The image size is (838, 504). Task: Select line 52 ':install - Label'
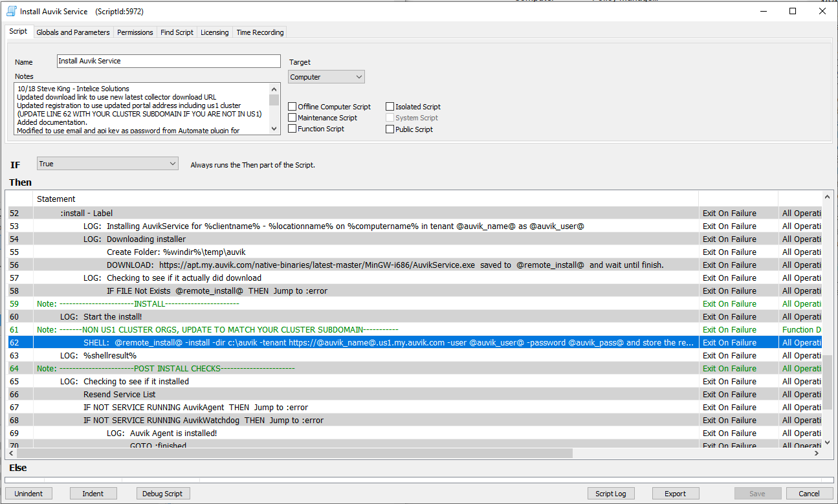click(x=414, y=213)
